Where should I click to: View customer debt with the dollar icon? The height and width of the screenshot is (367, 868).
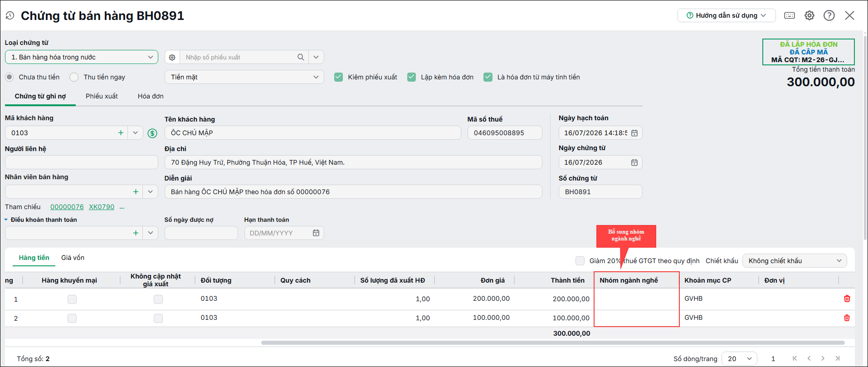pyautogui.click(x=152, y=133)
